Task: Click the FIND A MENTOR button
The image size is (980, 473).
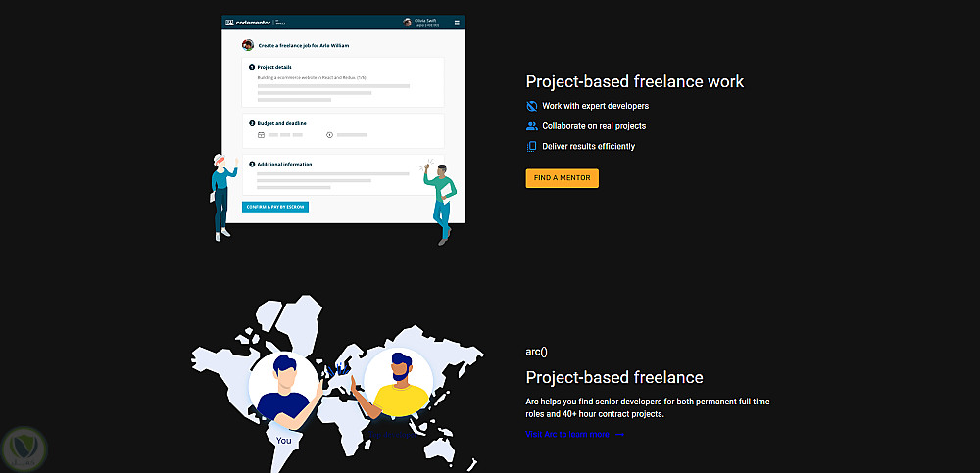Action: pos(562,178)
